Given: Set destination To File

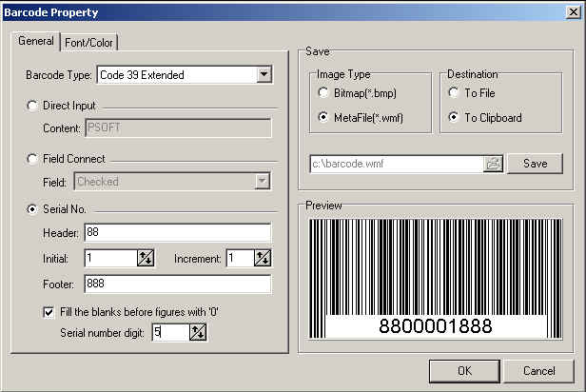Looking at the screenshot, I should tap(454, 92).
